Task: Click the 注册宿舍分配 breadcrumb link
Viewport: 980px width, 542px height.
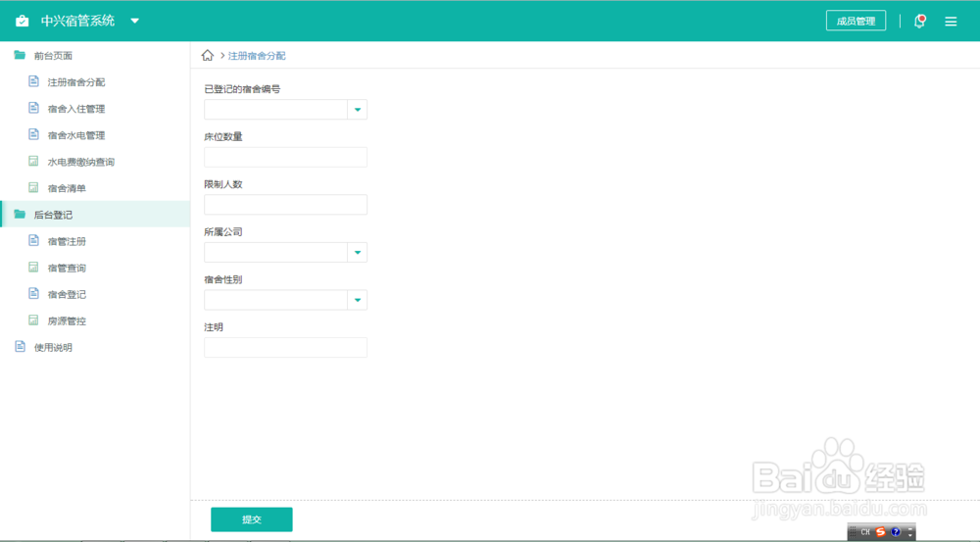Action: click(x=257, y=56)
